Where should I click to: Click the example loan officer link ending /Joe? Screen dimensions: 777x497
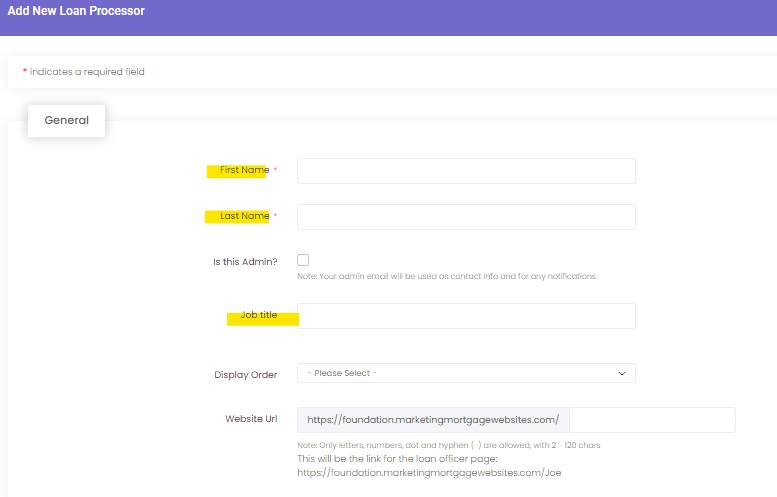(429, 473)
